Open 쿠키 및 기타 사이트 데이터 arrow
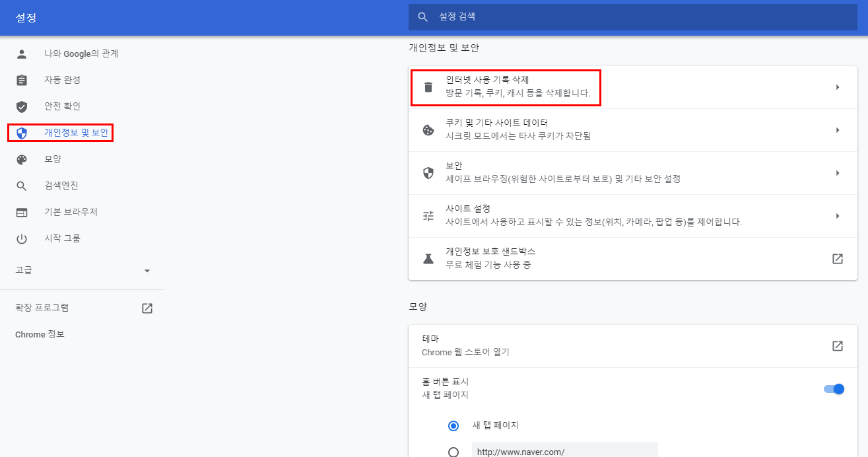The image size is (868, 457). point(837,130)
